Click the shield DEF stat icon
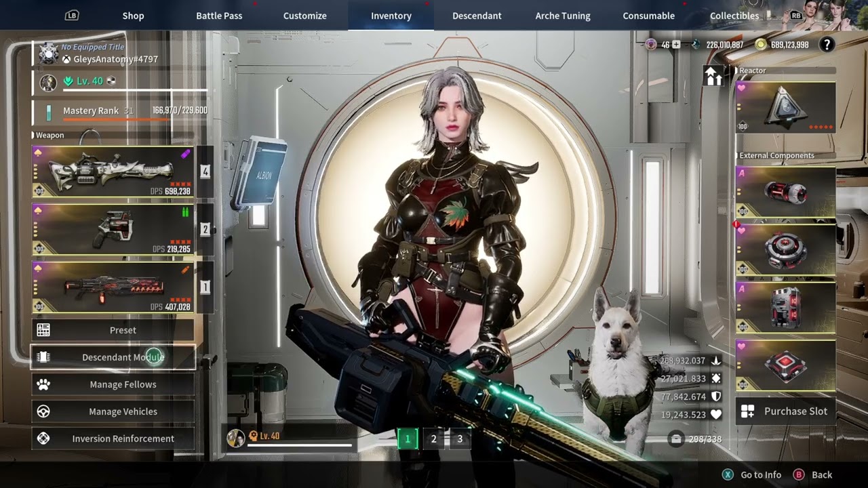 point(715,396)
